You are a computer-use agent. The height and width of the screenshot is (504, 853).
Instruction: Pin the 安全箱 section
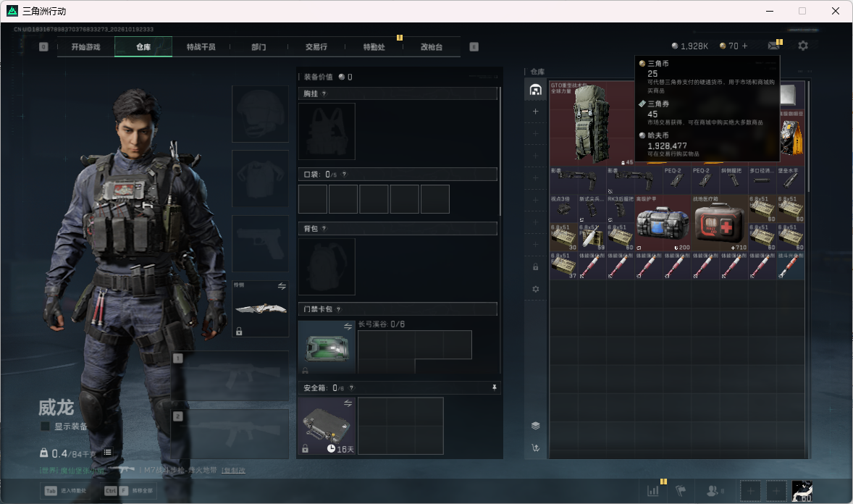(x=494, y=387)
